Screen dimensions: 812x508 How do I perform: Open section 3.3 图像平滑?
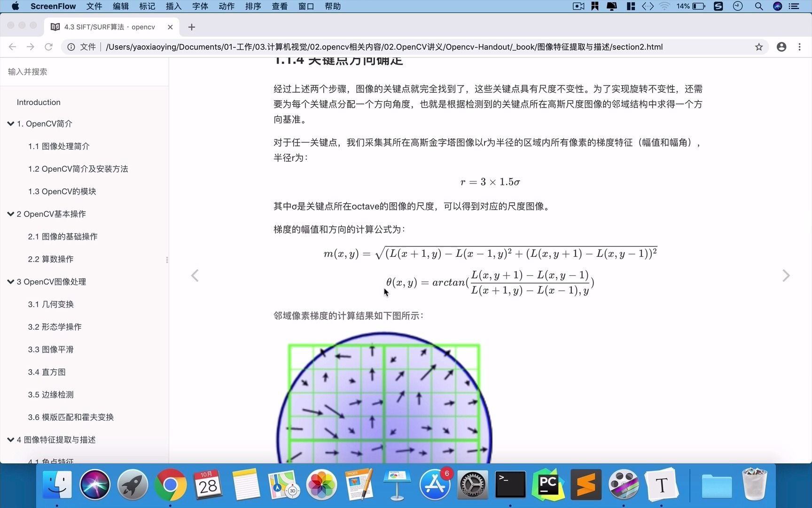(x=51, y=349)
